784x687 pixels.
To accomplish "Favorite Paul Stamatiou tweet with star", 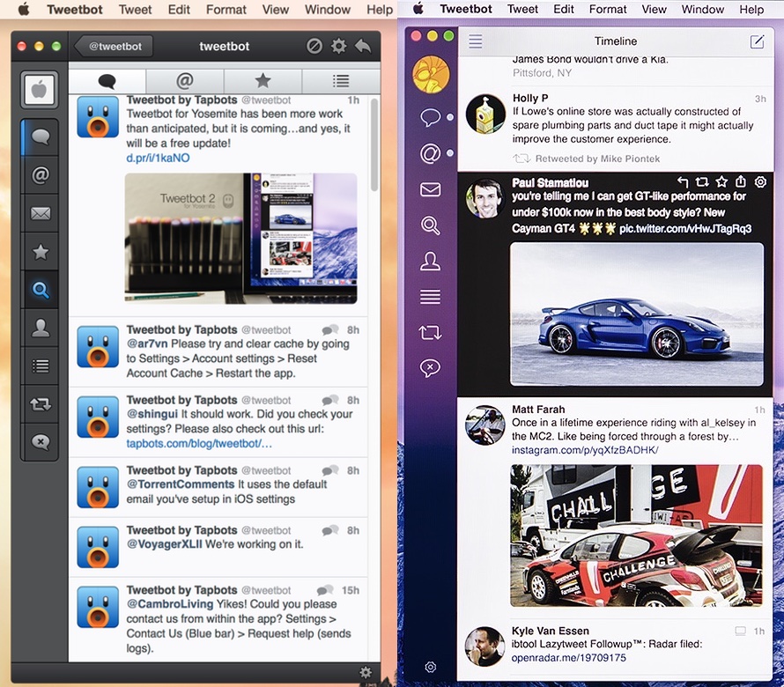I will [x=721, y=182].
